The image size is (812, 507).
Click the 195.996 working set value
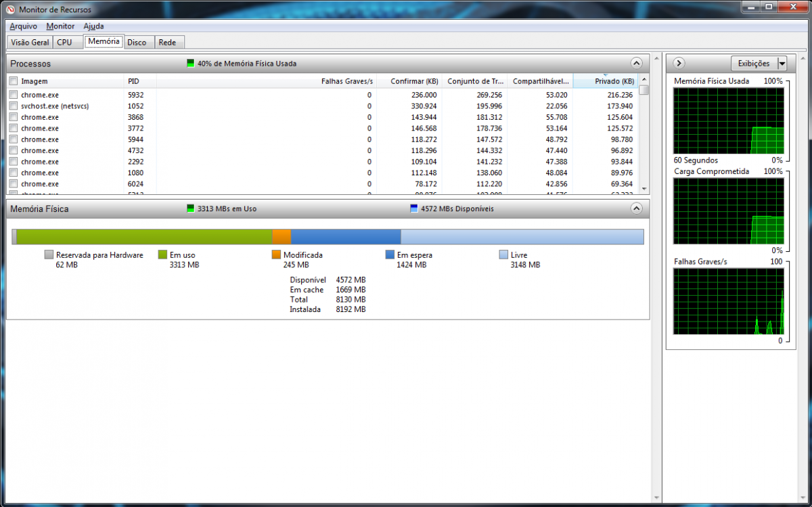click(x=489, y=106)
